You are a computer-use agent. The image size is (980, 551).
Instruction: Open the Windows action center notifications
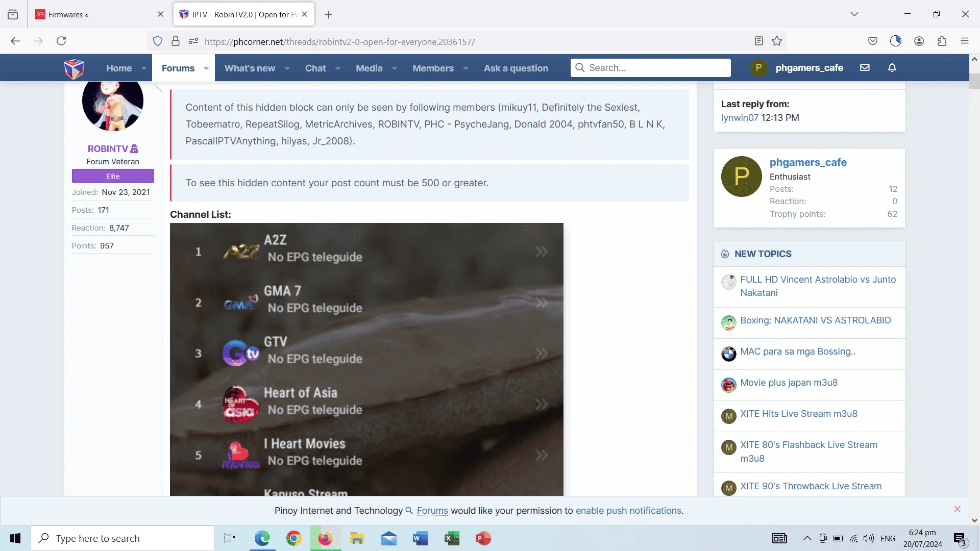(x=960, y=539)
